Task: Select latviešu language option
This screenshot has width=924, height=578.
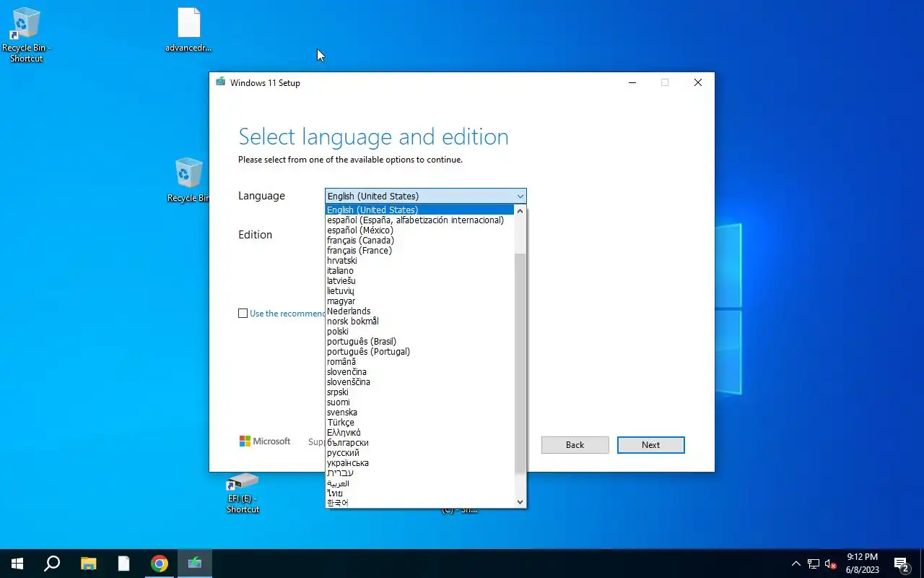Action: click(419, 280)
